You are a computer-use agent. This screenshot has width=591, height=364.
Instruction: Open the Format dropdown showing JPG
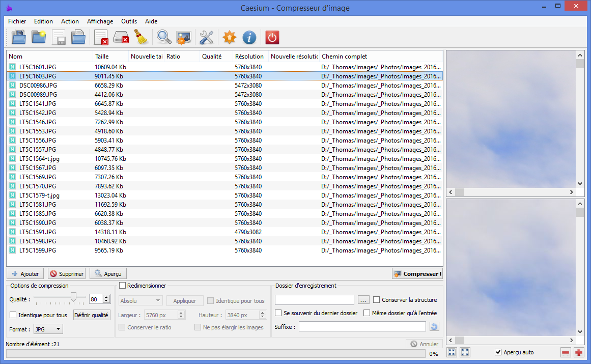47,329
